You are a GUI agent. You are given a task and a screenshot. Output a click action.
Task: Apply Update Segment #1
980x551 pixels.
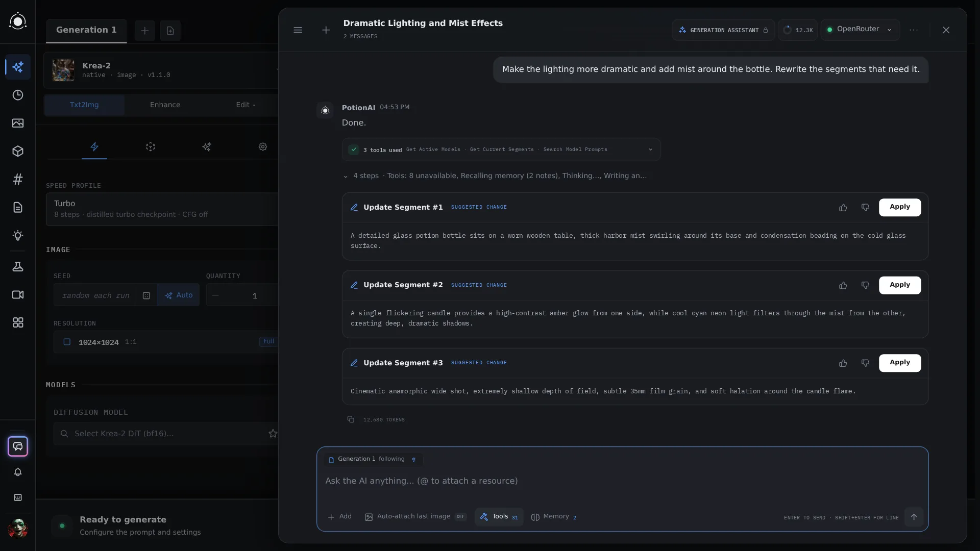(900, 207)
